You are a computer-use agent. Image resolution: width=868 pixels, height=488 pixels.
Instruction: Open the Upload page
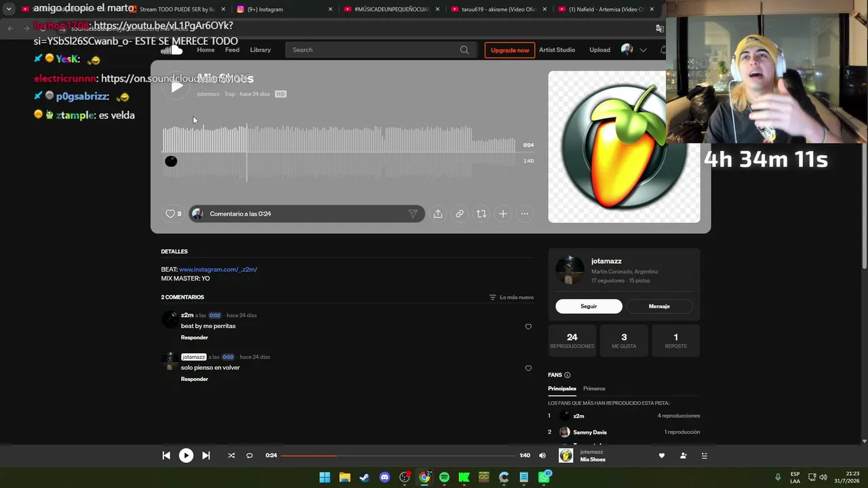tap(599, 49)
